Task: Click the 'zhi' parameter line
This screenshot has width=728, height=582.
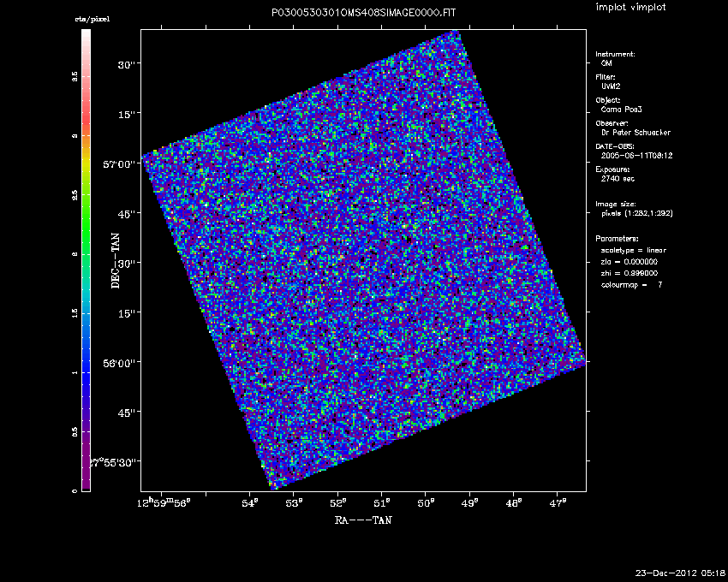Action: click(630, 273)
